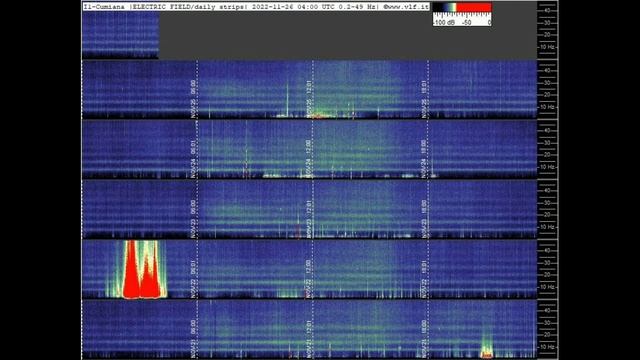Click the partial Nov 26 spectrogram strip

(120, 35)
